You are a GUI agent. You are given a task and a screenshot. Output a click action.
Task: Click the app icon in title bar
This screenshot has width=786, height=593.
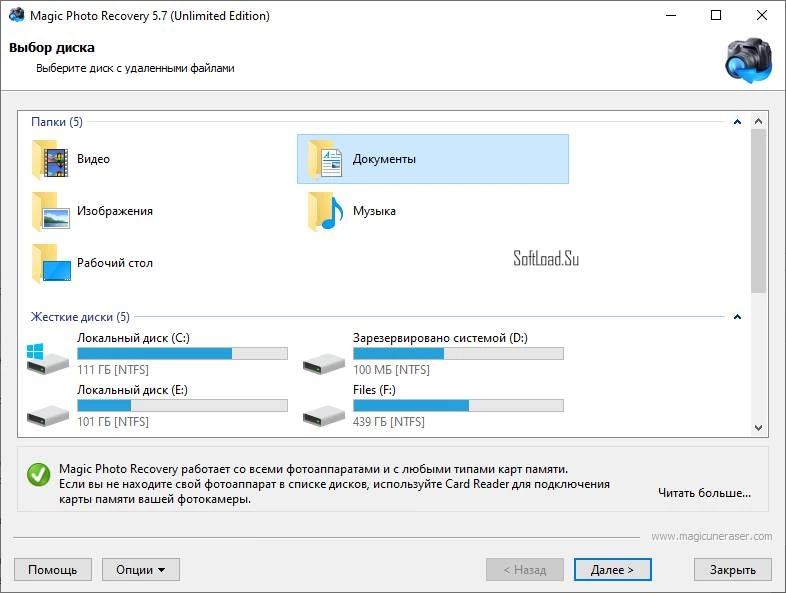16,15
